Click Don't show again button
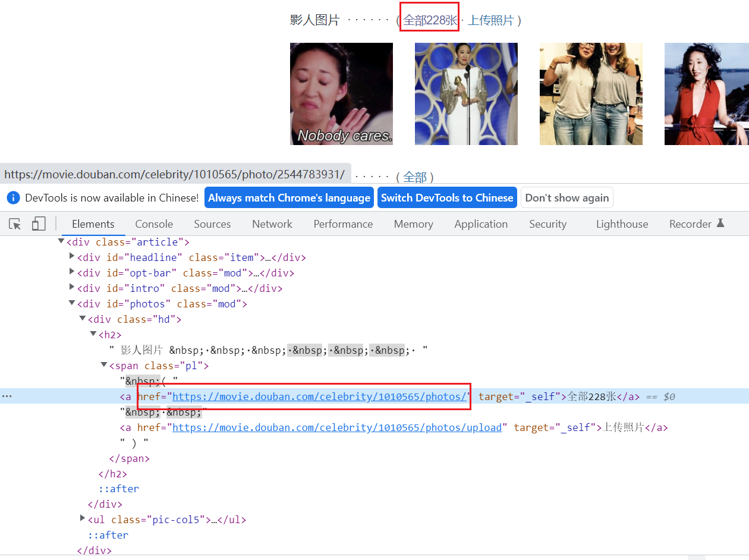Image resolution: width=749 pixels, height=560 pixels. [x=567, y=198]
